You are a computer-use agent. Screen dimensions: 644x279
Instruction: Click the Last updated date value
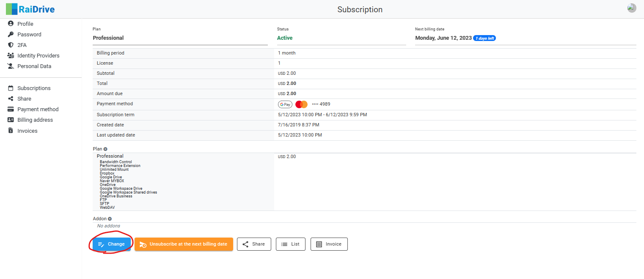(300, 135)
